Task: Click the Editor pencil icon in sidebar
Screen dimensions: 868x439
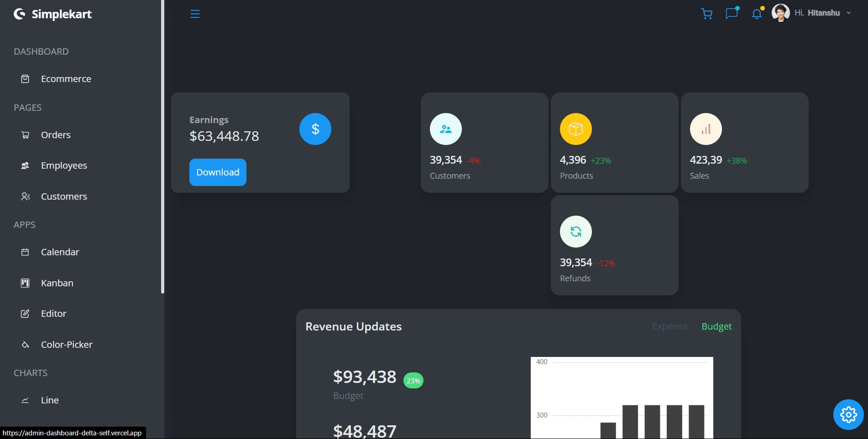Action: [25, 314]
